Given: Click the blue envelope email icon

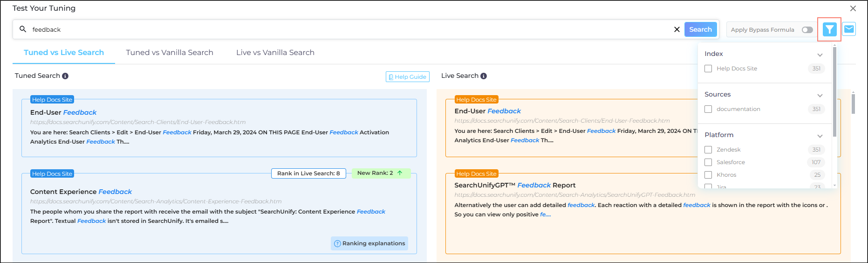Looking at the screenshot, I should click(x=849, y=29).
